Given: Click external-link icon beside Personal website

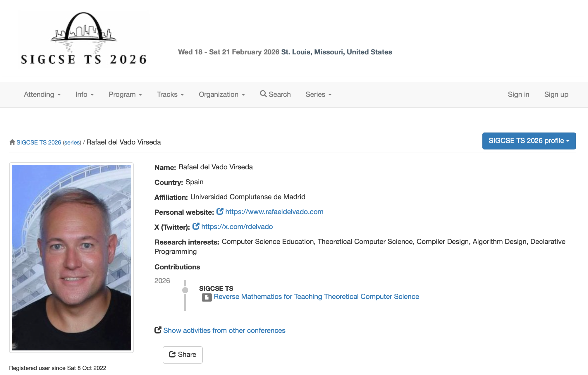Looking at the screenshot, I should 220,211.
